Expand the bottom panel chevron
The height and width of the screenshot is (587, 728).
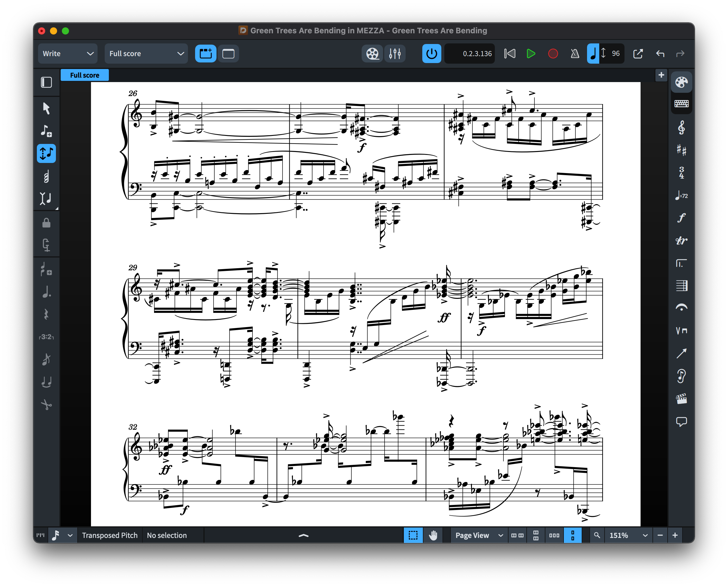[304, 535]
